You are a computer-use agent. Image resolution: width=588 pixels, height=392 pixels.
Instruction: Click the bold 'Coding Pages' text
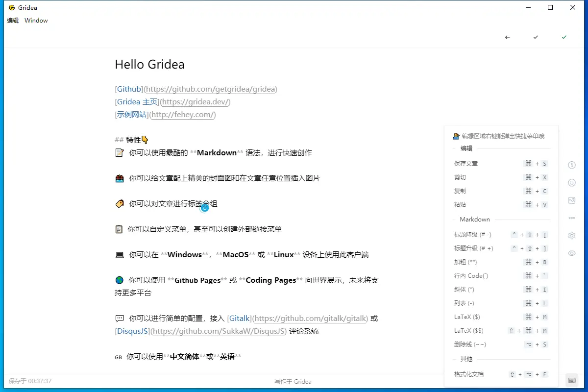click(x=271, y=280)
